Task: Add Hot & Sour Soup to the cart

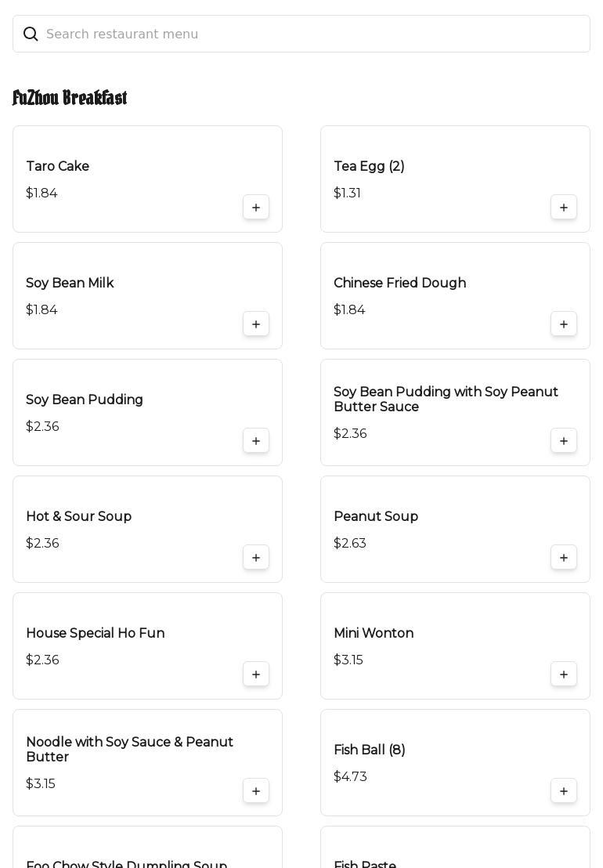Action: (x=256, y=558)
